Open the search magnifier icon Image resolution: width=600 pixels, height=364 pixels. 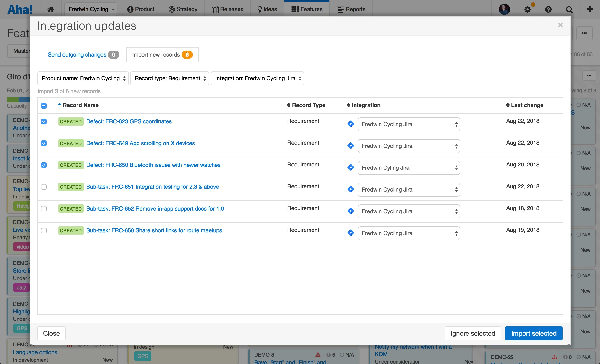(569, 10)
